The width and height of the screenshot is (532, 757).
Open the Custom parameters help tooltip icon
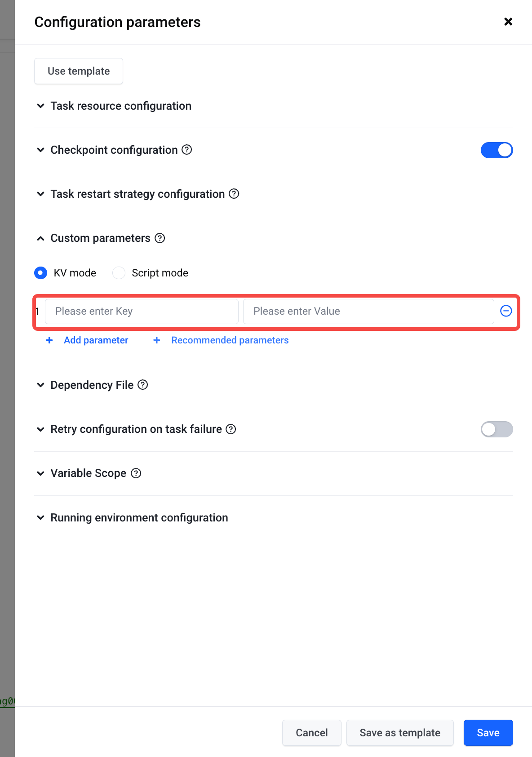coord(160,238)
